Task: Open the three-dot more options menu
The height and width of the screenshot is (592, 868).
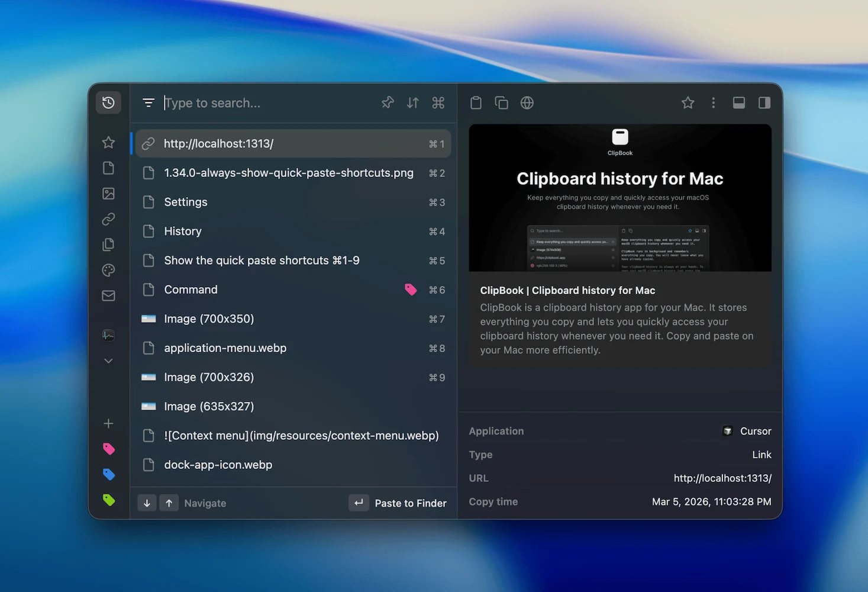Action: coord(713,102)
